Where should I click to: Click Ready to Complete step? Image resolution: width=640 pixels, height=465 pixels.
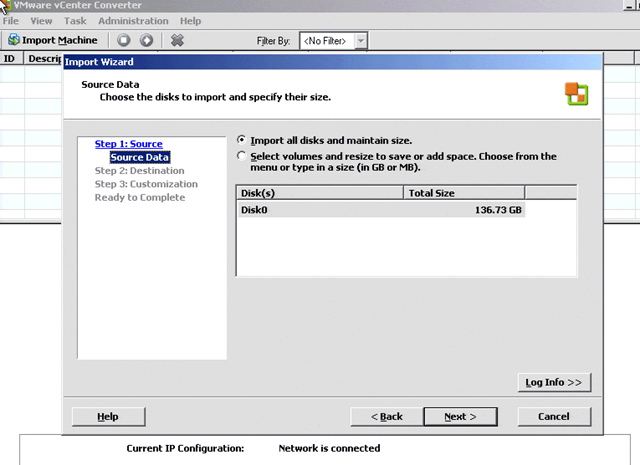click(140, 198)
